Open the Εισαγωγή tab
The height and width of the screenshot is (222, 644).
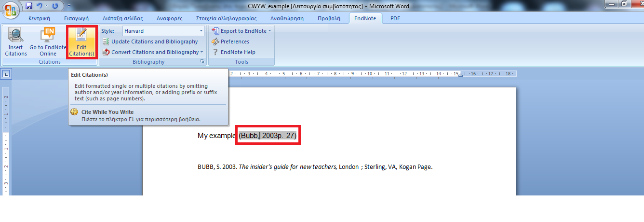click(x=76, y=18)
